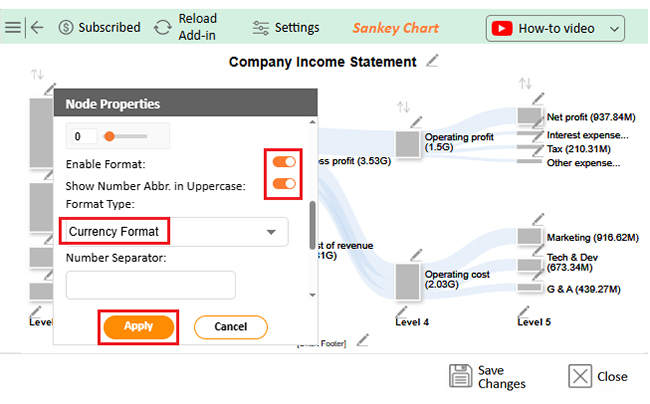Viewport: 650px width, 404px height.
Task: Click the Close X icon
Action: click(x=580, y=376)
